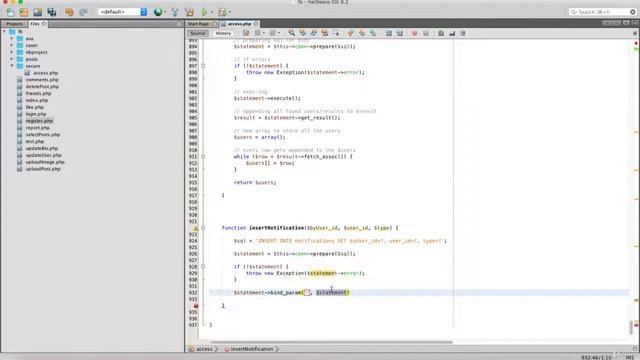Image resolution: width=640 pixels, height=360 pixels.
Task: Click the Toggle Rectangular Selection icon
Action: 336,33
